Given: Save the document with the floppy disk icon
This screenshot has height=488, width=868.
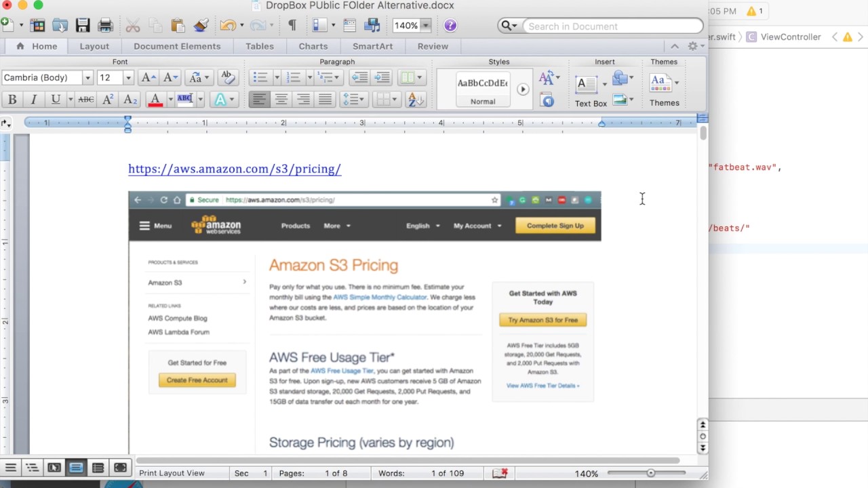Looking at the screenshot, I should coord(83,26).
